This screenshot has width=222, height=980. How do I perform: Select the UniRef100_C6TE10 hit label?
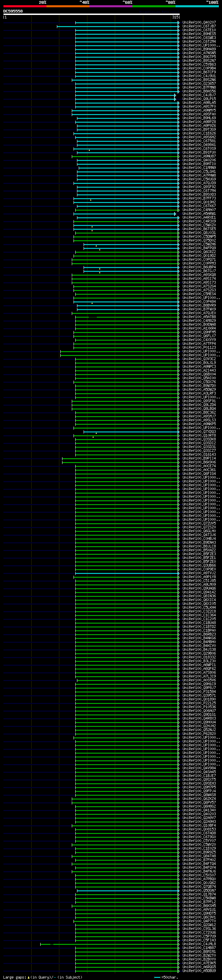point(199,30)
